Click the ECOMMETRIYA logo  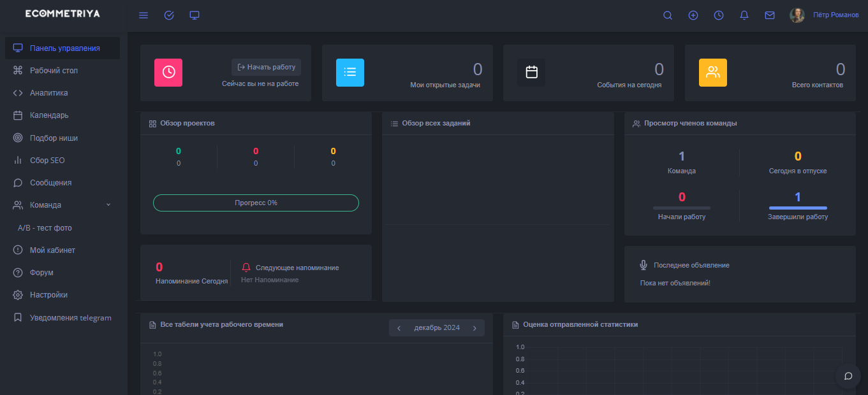(63, 14)
